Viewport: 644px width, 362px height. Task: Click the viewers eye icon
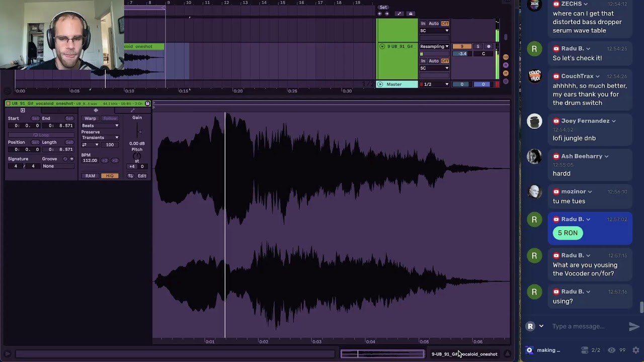612,350
